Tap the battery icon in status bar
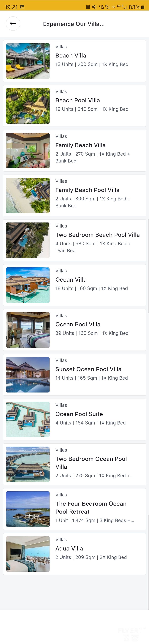 [143, 7]
